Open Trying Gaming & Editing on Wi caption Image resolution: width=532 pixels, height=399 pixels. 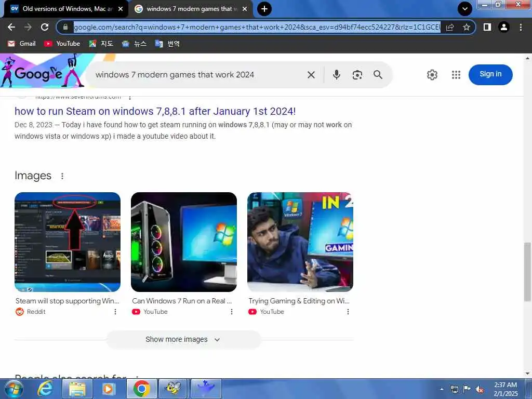299,301
